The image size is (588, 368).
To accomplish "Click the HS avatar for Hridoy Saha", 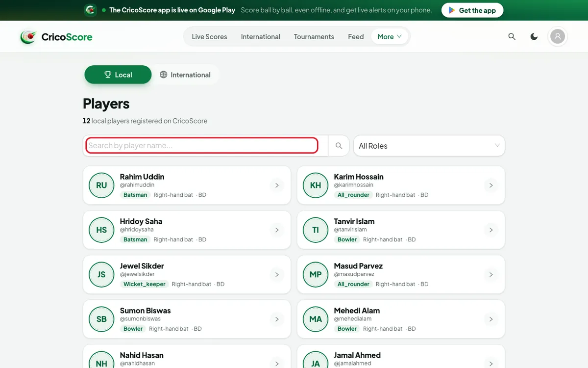I will coord(101,230).
